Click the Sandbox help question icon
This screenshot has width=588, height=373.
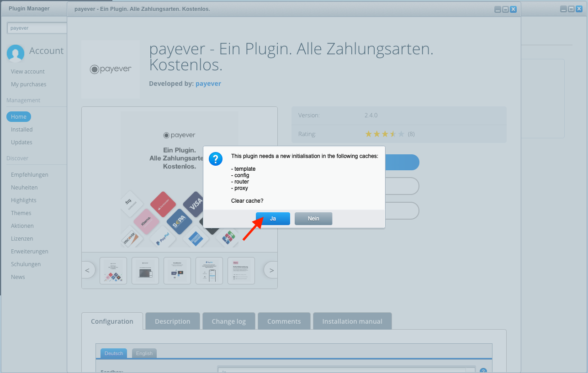click(x=483, y=371)
